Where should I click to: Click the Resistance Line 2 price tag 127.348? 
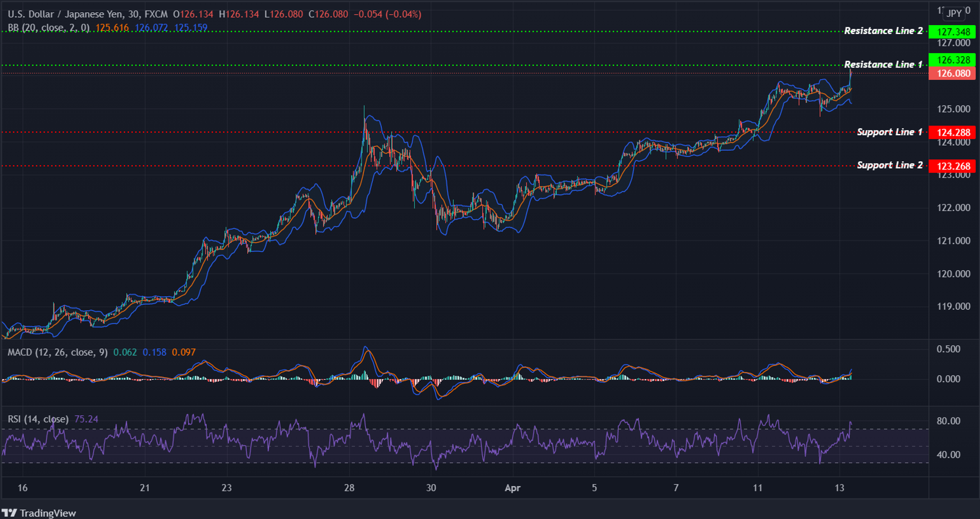point(952,32)
